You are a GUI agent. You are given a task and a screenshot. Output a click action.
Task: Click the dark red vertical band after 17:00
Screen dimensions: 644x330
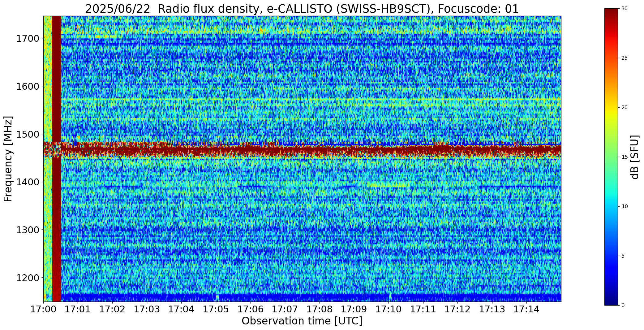point(57,159)
